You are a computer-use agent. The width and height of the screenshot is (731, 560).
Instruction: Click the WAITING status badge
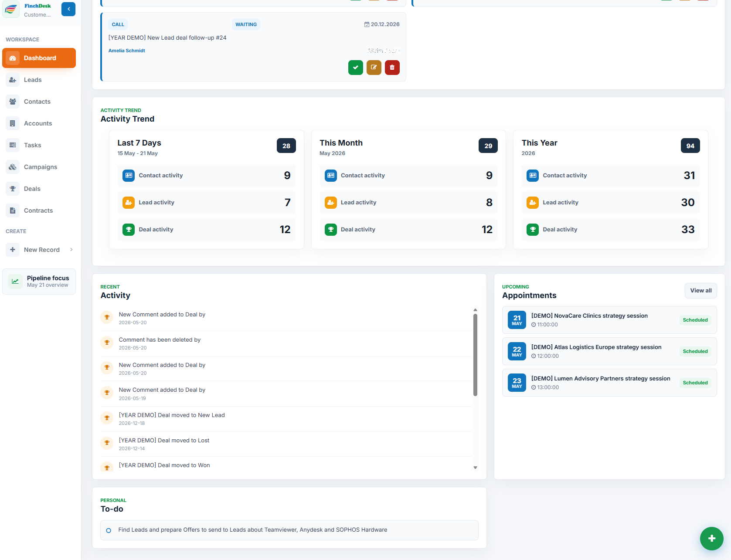pyautogui.click(x=246, y=24)
